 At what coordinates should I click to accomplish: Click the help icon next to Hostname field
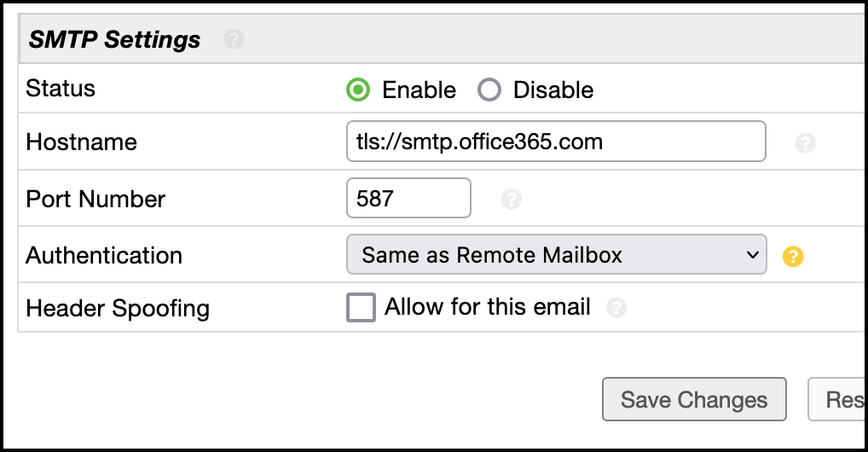pyautogui.click(x=805, y=142)
